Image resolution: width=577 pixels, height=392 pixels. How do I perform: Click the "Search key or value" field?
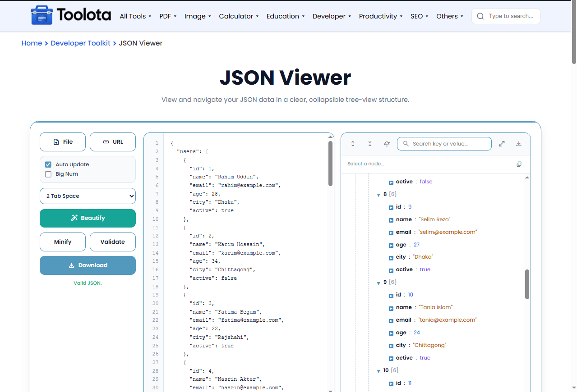[x=444, y=144]
